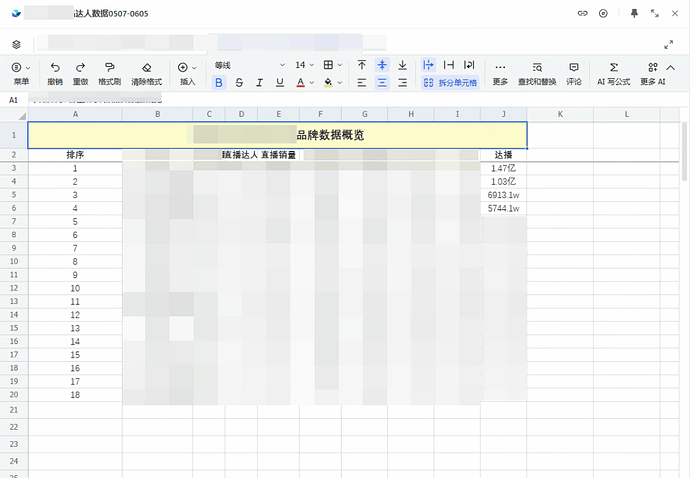This screenshot has width=690, height=478.
Task: Click the 达播 header cell
Action: click(x=503, y=155)
